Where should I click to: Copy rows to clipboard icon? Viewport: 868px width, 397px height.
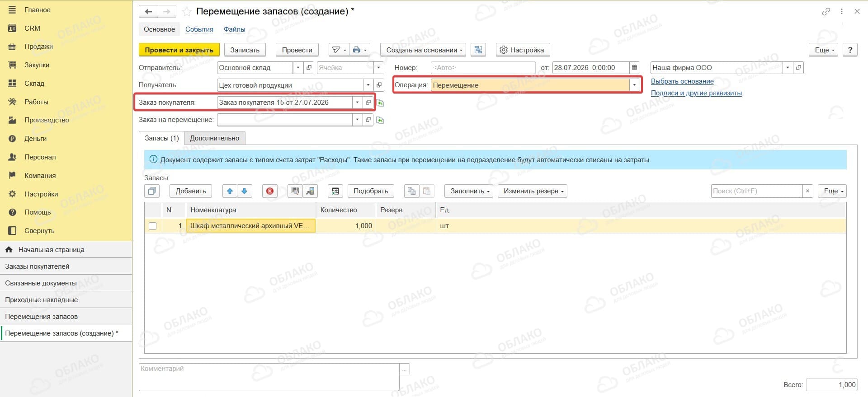click(x=411, y=191)
